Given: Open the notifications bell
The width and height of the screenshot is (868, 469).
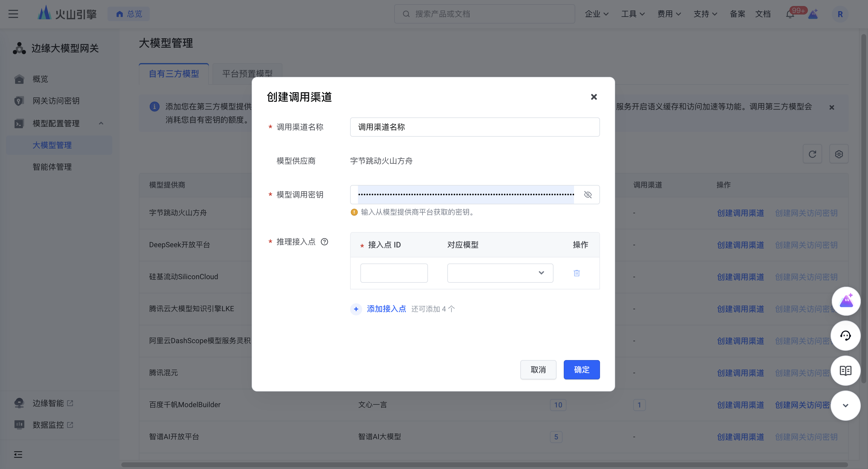Looking at the screenshot, I should [790, 14].
